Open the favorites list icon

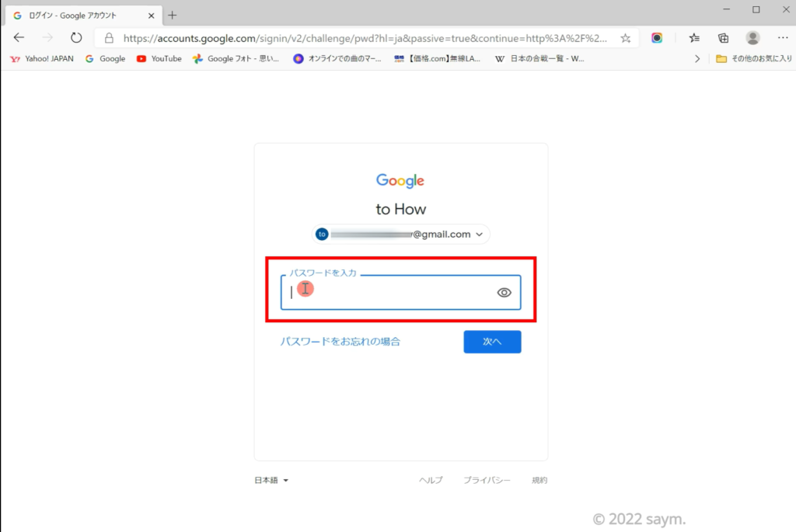point(694,38)
